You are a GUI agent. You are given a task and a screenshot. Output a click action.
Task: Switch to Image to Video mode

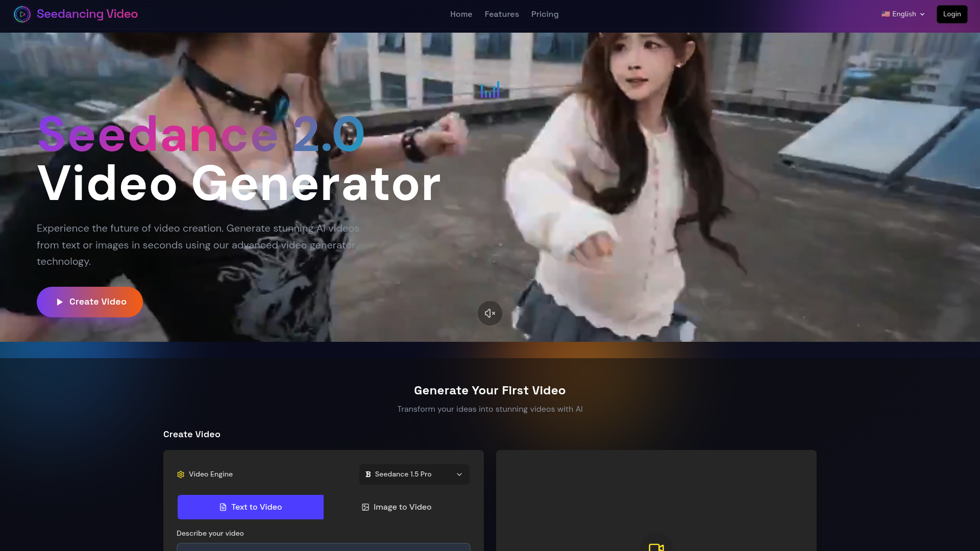pos(397,507)
